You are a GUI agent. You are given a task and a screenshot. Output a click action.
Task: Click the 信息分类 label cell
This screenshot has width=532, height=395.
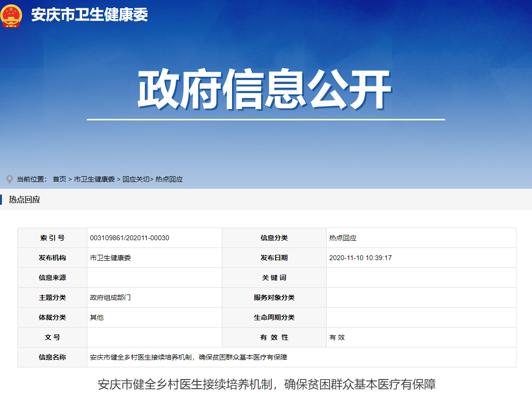[274, 238]
